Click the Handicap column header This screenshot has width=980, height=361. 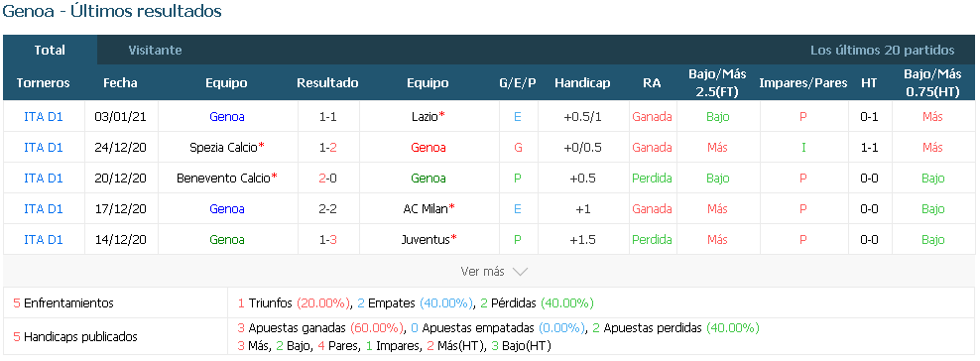[582, 83]
